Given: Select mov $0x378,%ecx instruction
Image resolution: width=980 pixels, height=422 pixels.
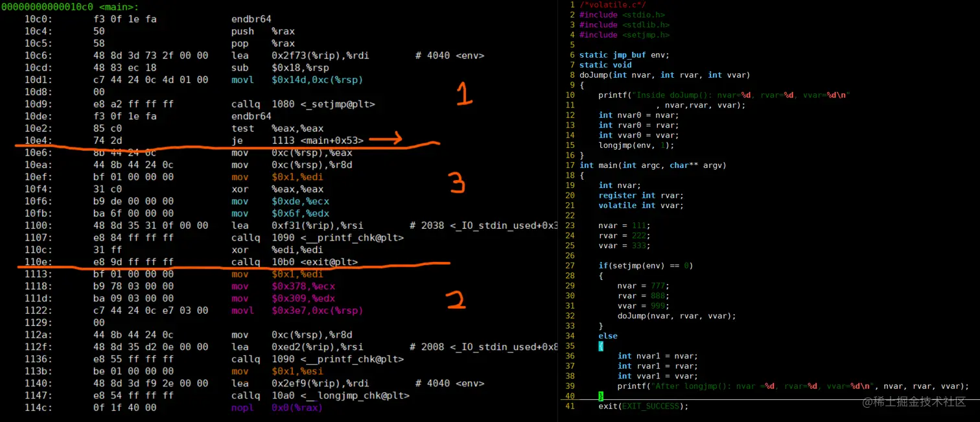Looking at the screenshot, I should (x=283, y=287).
